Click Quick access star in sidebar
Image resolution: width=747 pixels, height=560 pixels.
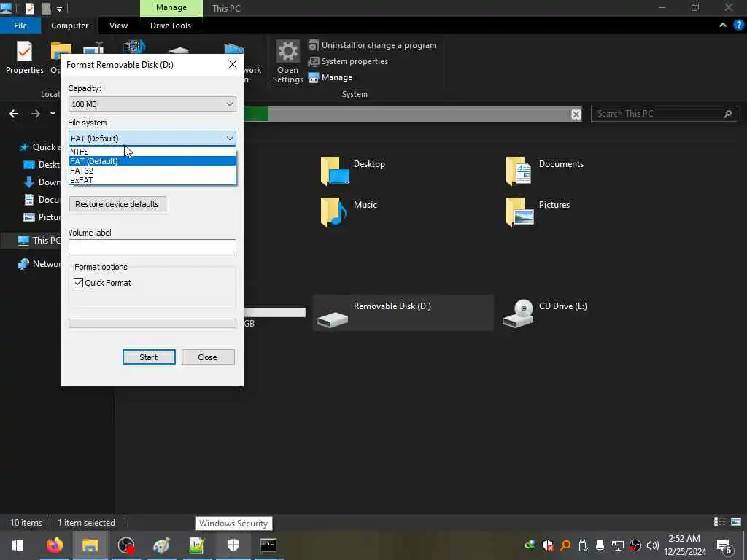[24, 147]
